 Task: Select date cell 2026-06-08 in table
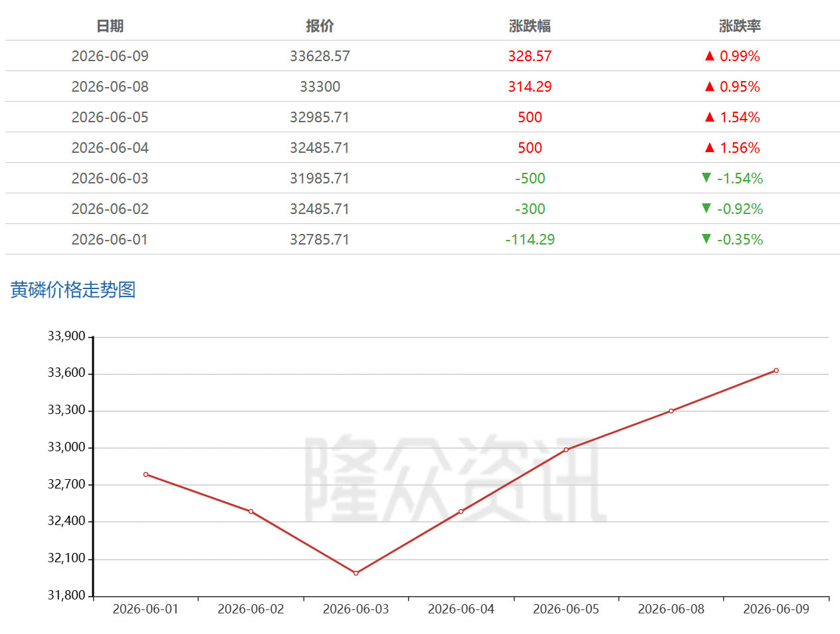point(110,86)
